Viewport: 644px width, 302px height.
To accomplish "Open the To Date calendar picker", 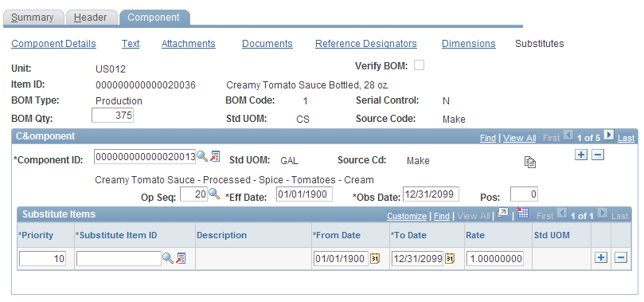I will click(x=450, y=258).
